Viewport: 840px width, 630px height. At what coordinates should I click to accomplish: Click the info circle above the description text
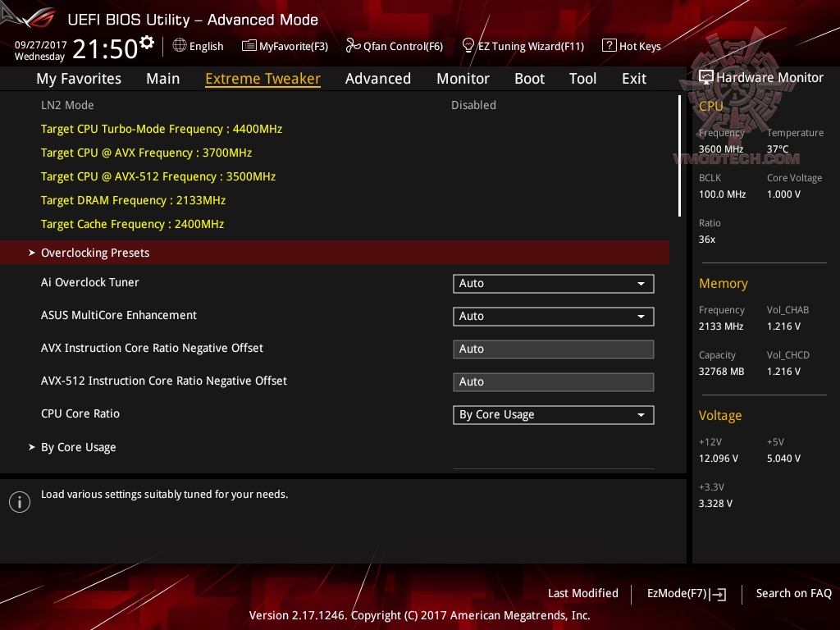20,501
